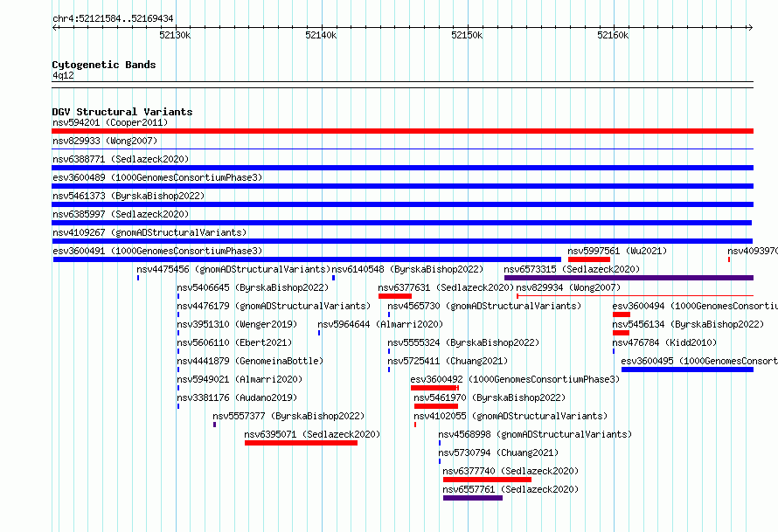Open nsv4109267 (gnomADStructuralVariants) label
Viewport: 778px width, 532px height.
click(149, 232)
